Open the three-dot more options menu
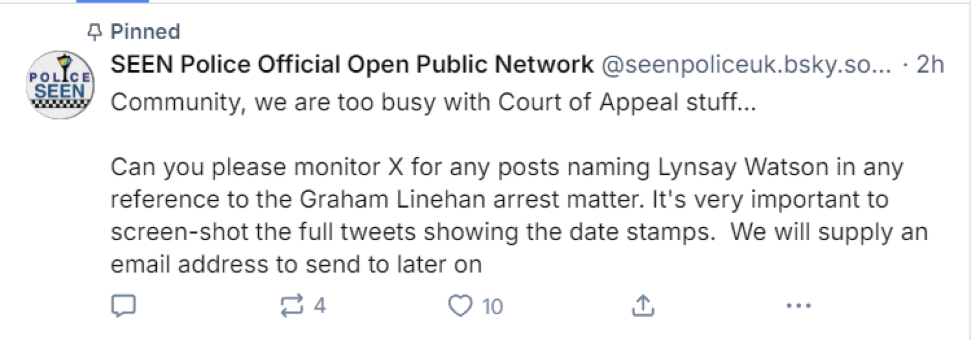 (x=798, y=306)
